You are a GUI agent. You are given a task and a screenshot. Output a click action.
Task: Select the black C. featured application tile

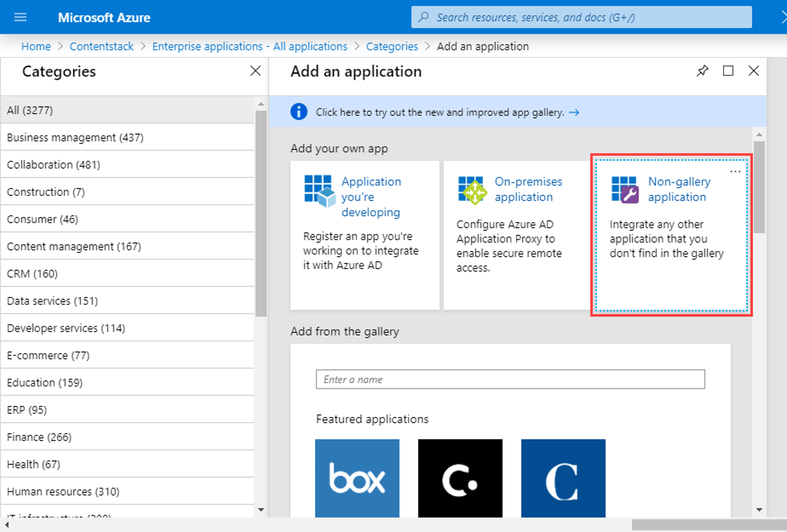pos(460,478)
